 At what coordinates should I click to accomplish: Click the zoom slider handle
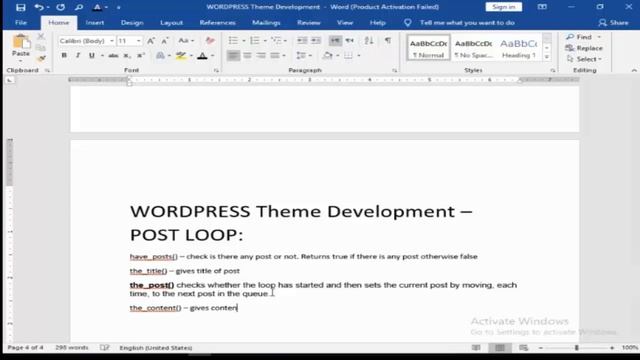(576, 348)
